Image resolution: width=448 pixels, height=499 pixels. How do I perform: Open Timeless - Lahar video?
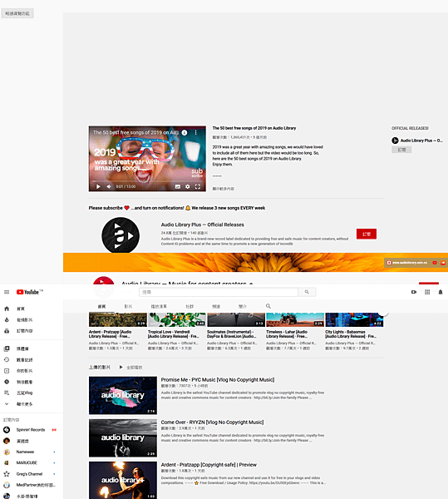coord(287,333)
